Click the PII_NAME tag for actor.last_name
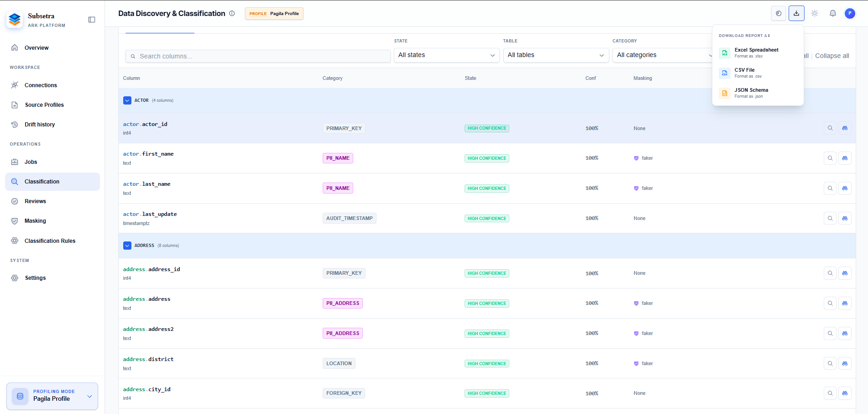Screen dimensions: 868x414 [338, 188]
